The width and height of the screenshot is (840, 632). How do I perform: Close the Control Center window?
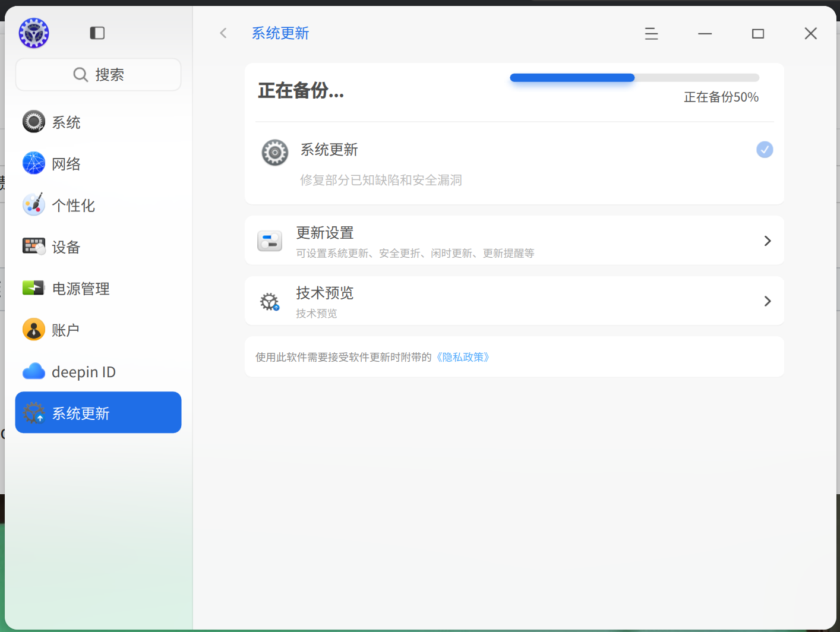pyautogui.click(x=811, y=34)
